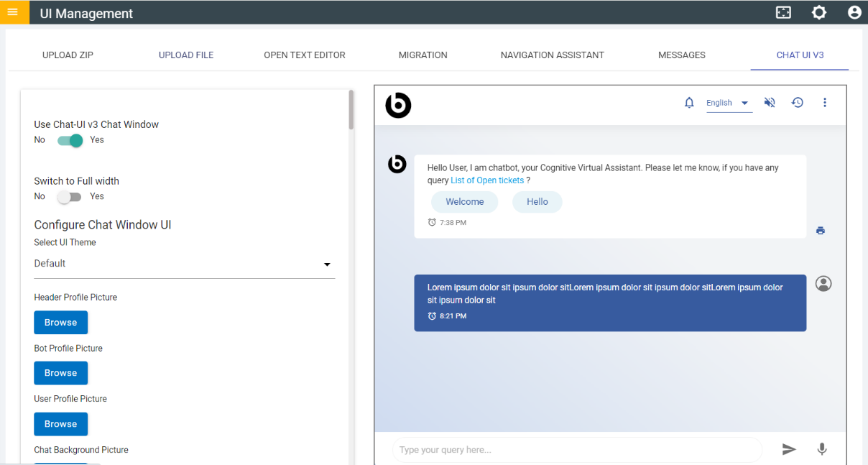
Task: Click the send arrow icon
Action: click(789, 449)
